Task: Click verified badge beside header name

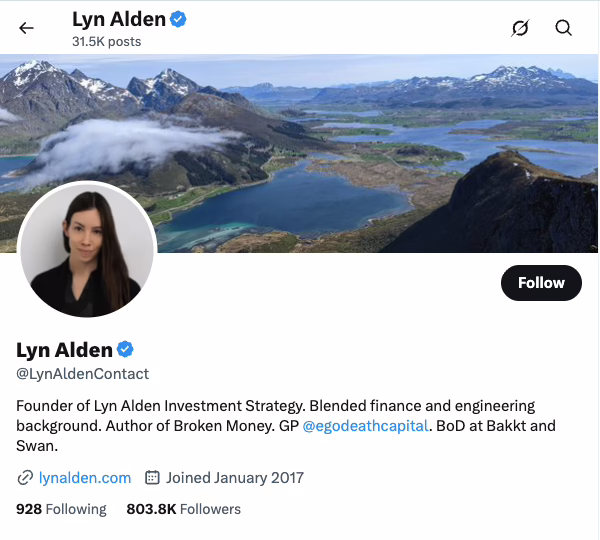Action: click(x=178, y=19)
